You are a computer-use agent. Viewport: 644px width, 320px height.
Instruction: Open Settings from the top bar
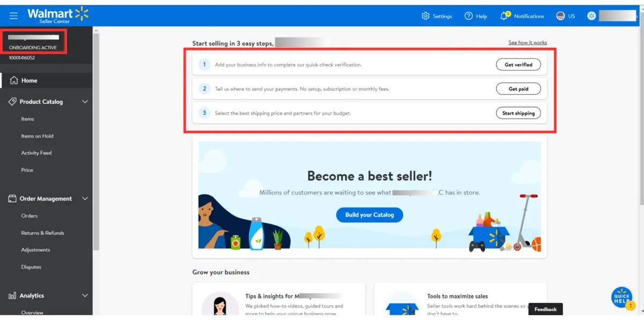point(436,16)
